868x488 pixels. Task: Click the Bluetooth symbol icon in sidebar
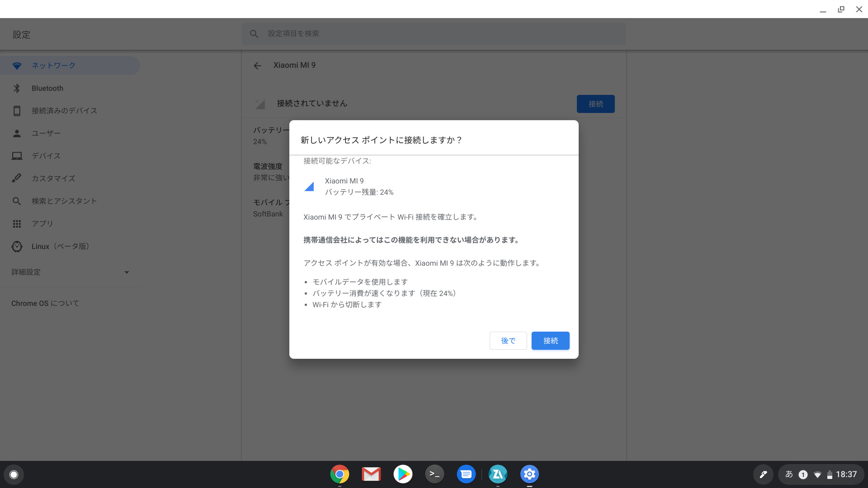[17, 88]
